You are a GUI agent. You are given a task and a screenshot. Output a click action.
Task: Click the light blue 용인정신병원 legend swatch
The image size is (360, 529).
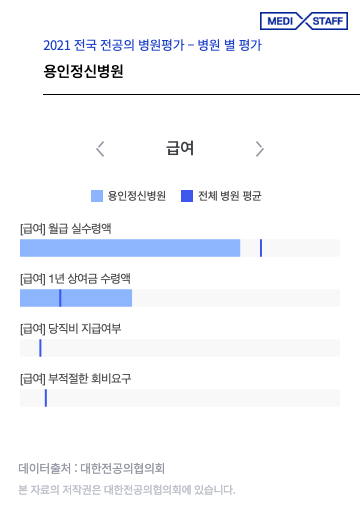pyautogui.click(x=97, y=196)
